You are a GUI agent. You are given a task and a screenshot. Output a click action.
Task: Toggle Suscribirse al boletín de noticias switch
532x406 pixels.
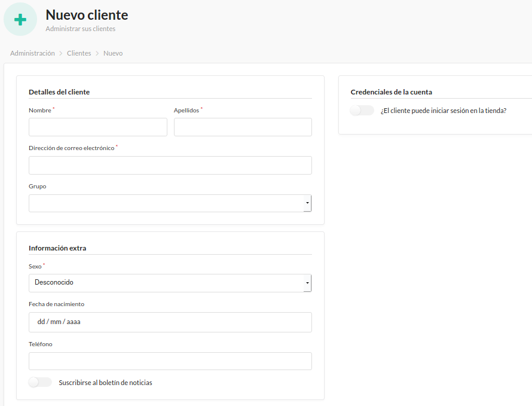tap(40, 382)
